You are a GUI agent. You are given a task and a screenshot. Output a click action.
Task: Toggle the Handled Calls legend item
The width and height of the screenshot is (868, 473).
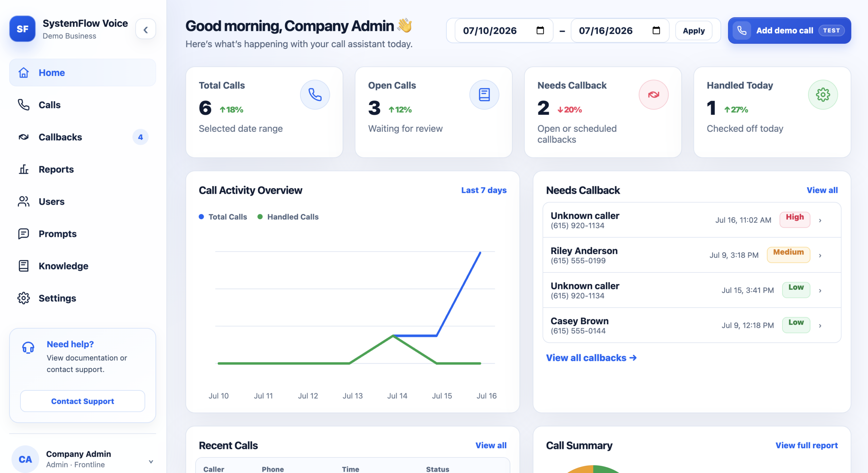(x=288, y=217)
